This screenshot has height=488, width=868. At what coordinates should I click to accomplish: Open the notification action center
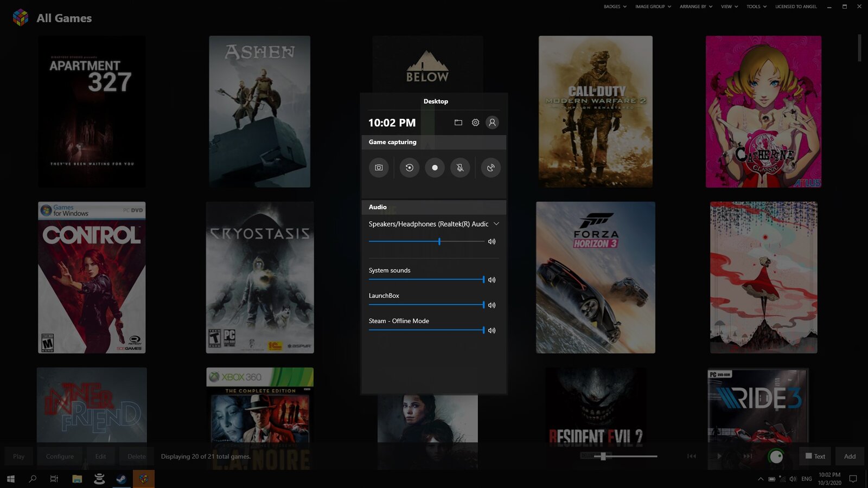(x=853, y=479)
